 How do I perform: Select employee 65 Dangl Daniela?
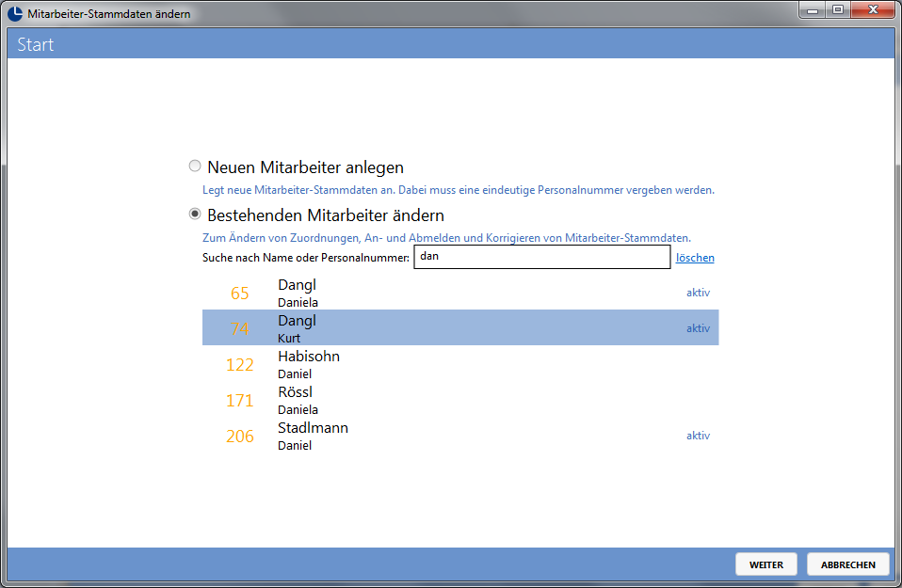(460, 292)
